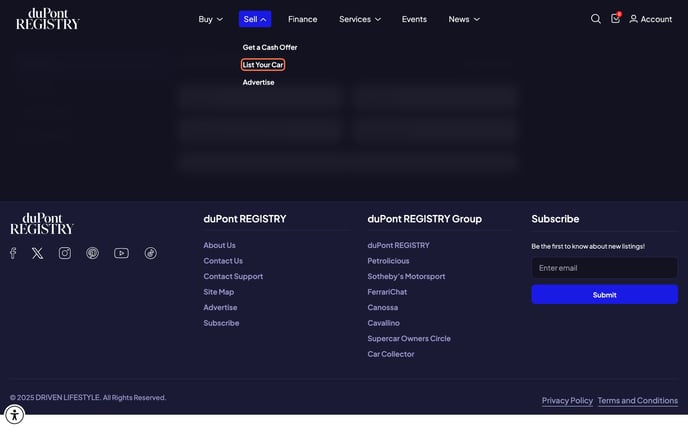This screenshot has width=688, height=448.
Task: Open the Privacy Policy link
Action: click(x=567, y=401)
